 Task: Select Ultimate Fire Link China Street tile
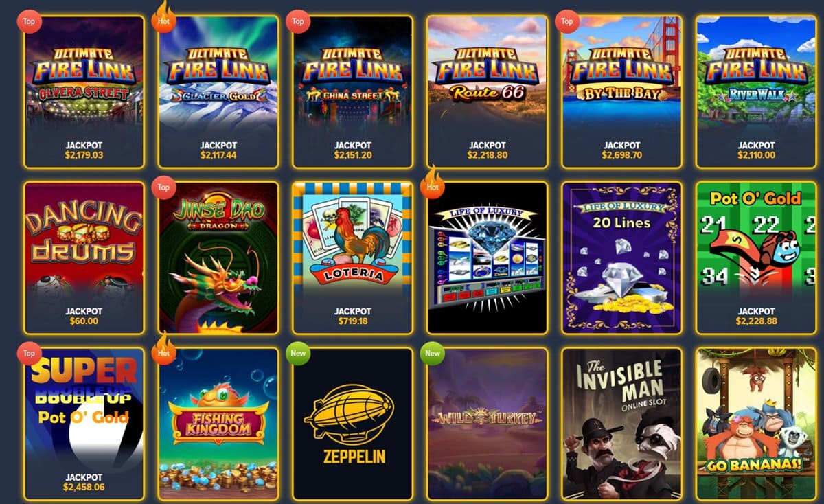point(353,92)
